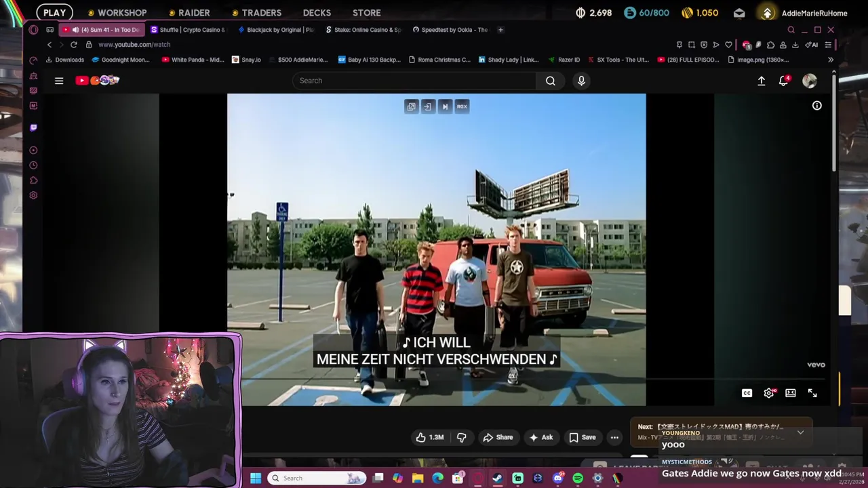Open WORKSHOP menu in game window

(x=117, y=13)
